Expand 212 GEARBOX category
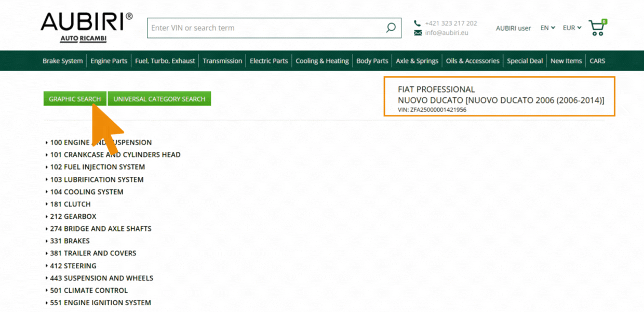The width and height of the screenshot is (644, 312). [71, 216]
